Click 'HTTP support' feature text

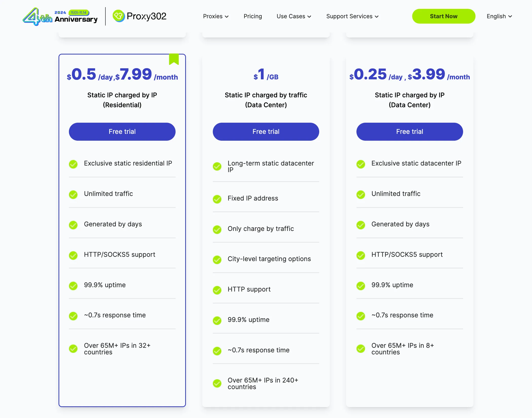tap(249, 289)
